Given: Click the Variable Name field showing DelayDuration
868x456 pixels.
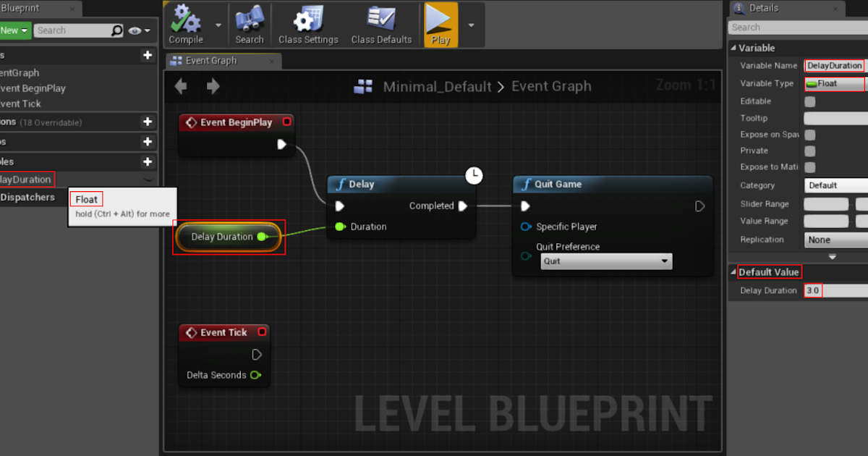Looking at the screenshot, I should click(834, 65).
